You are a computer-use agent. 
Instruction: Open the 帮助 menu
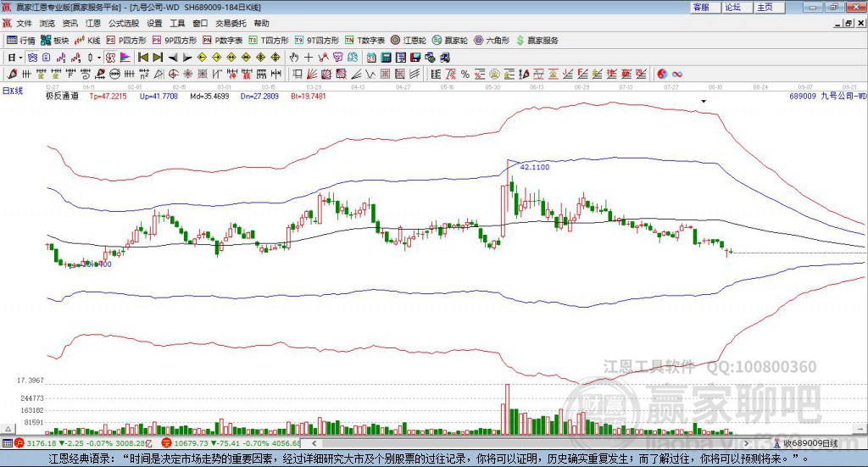[261, 23]
